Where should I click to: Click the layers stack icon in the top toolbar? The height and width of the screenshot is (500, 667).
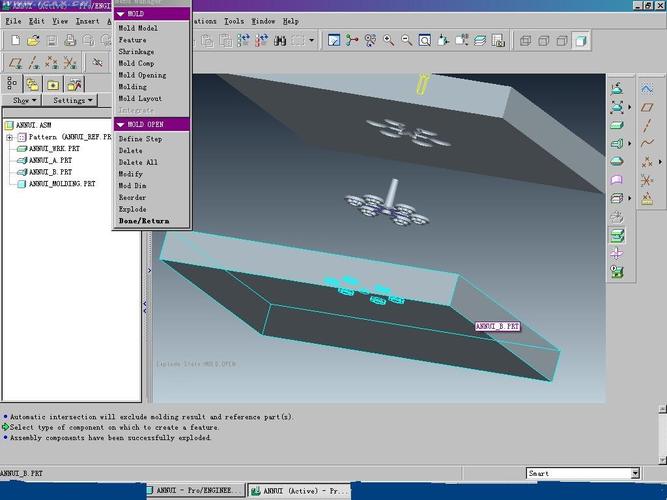click(480, 41)
